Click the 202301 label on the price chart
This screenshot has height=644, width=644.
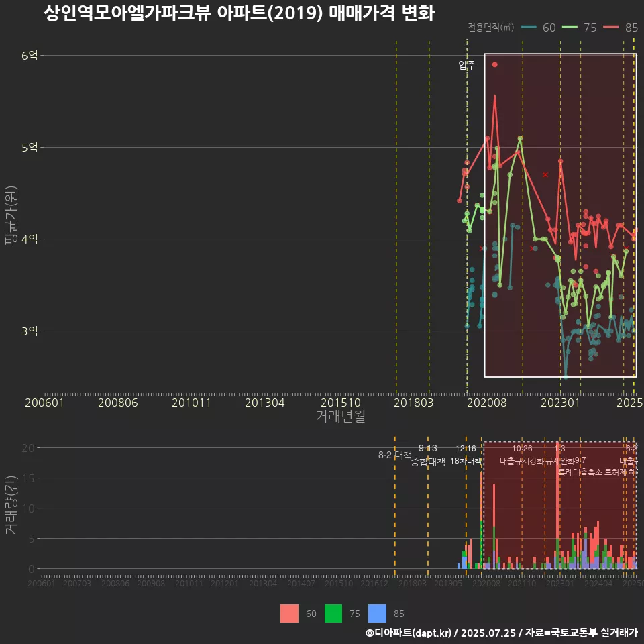tap(560, 402)
